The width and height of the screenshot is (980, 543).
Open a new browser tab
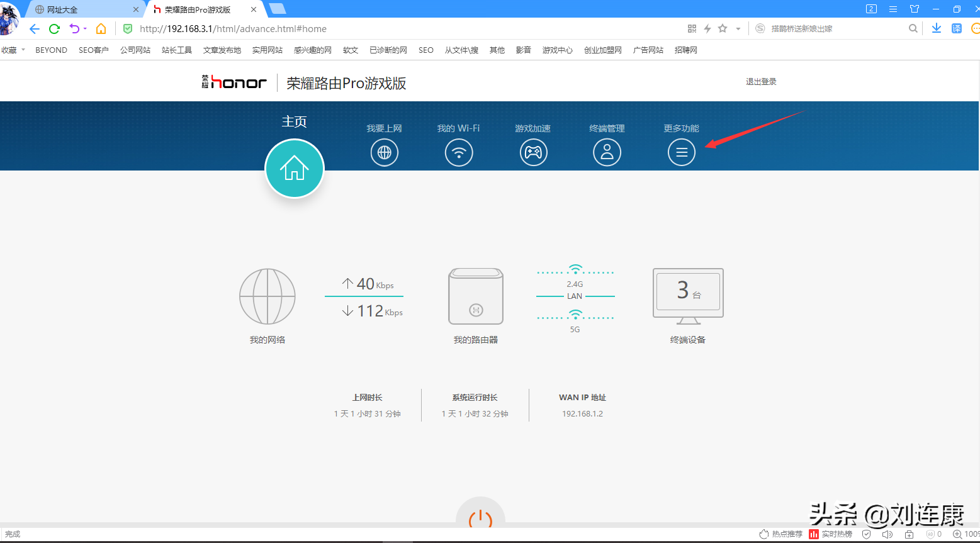coord(277,9)
